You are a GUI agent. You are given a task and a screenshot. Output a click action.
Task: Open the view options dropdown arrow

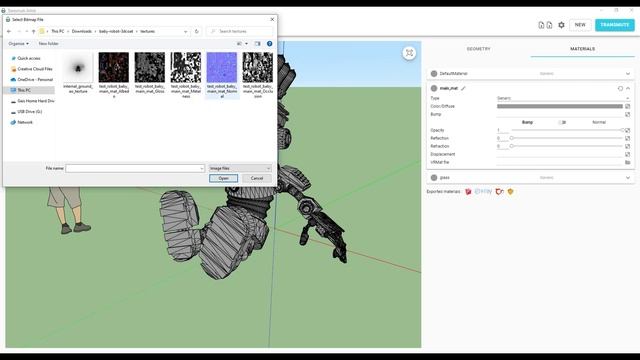(246, 44)
